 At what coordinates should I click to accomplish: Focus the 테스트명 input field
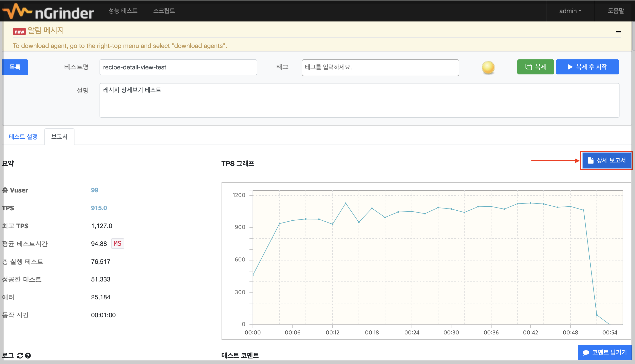[178, 67]
